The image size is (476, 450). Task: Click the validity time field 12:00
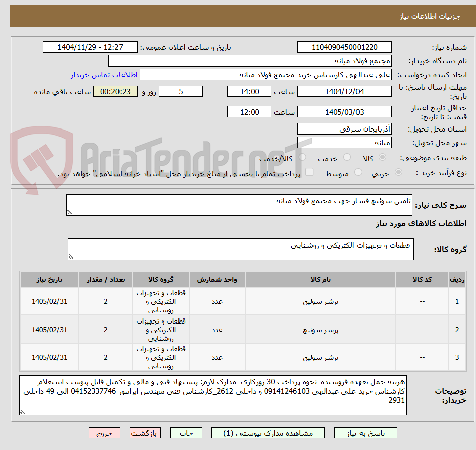click(x=249, y=112)
